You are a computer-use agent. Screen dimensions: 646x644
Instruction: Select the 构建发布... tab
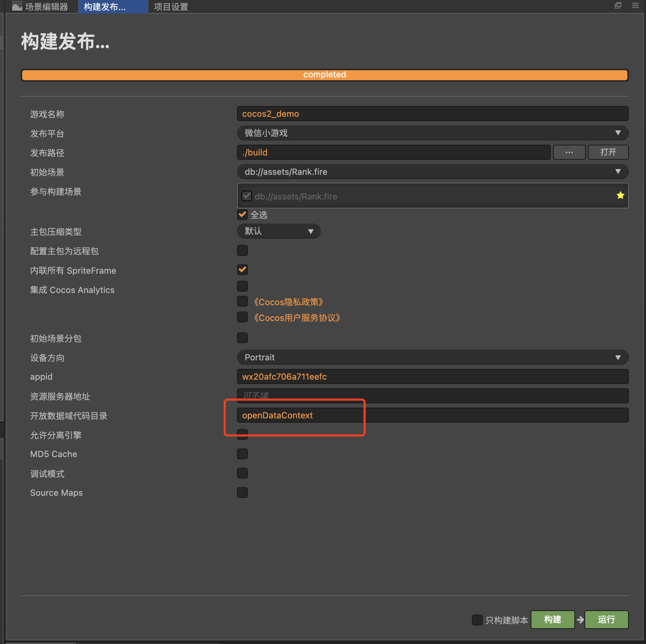tap(113, 6)
